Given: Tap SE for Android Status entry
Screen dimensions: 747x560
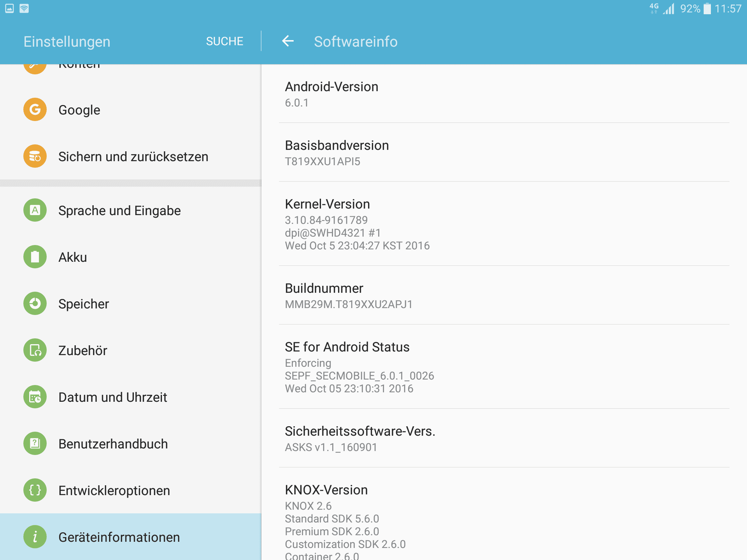Looking at the screenshot, I should coord(504,367).
